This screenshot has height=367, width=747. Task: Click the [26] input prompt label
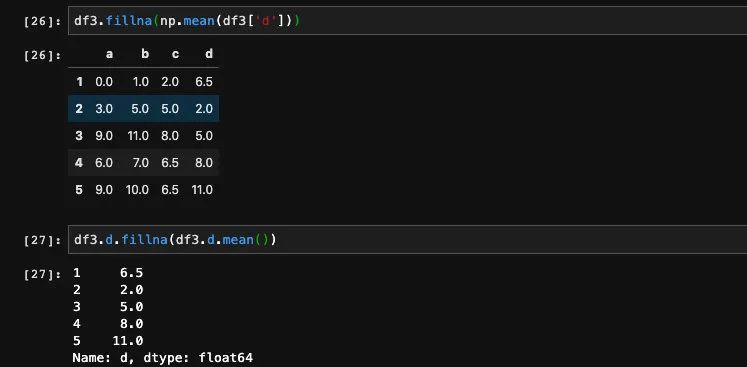(x=42, y=22)
